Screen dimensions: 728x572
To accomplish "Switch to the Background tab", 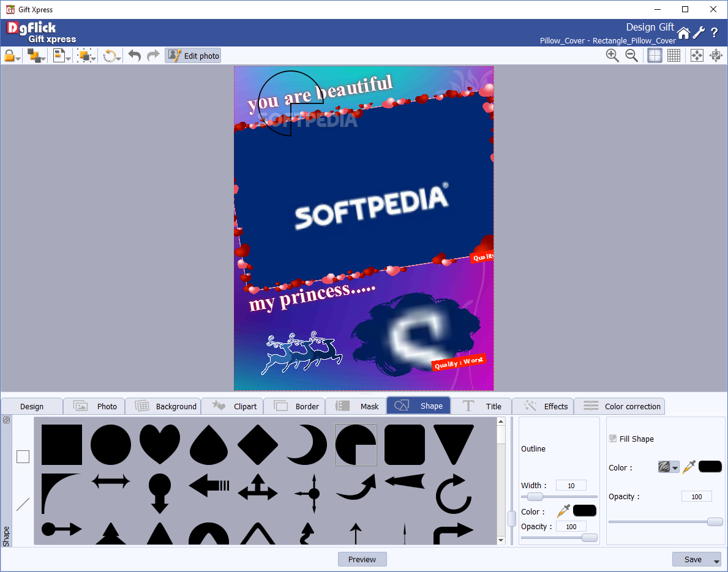I will tap(163, 406).
